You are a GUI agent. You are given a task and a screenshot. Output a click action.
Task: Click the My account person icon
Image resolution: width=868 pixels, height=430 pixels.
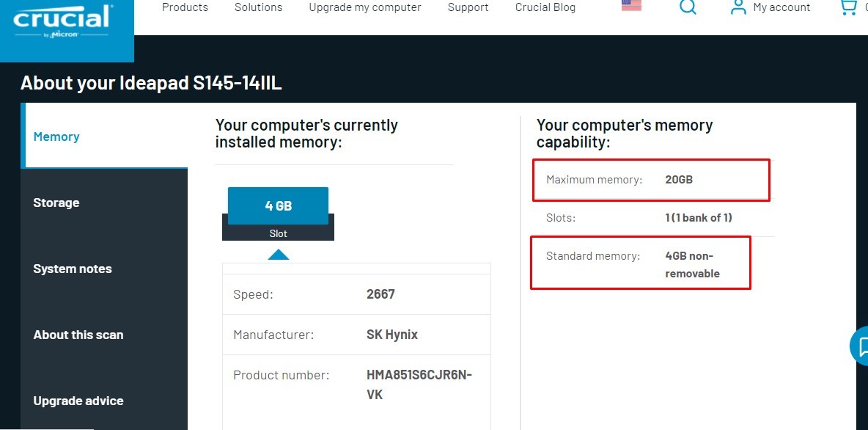[x=738, y=7]
